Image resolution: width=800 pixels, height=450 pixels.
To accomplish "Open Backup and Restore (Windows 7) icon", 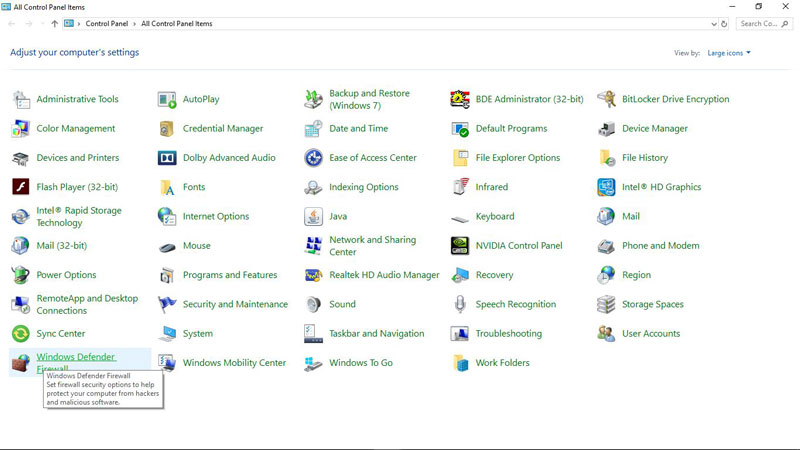I will tap(313, 99).
